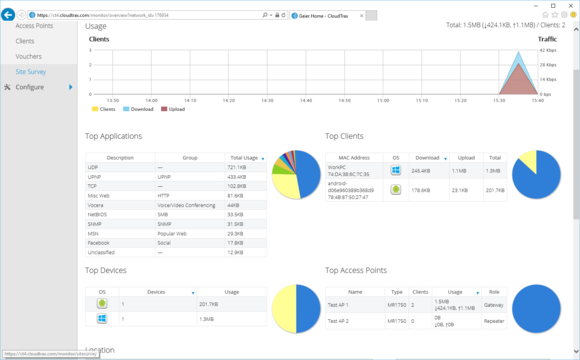Expand the Configure menu arrow
Screen dimensions: 580x360
tap(70, 87)
